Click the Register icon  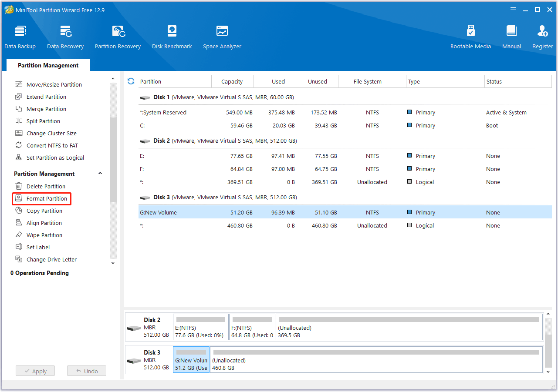coord(542,37)
